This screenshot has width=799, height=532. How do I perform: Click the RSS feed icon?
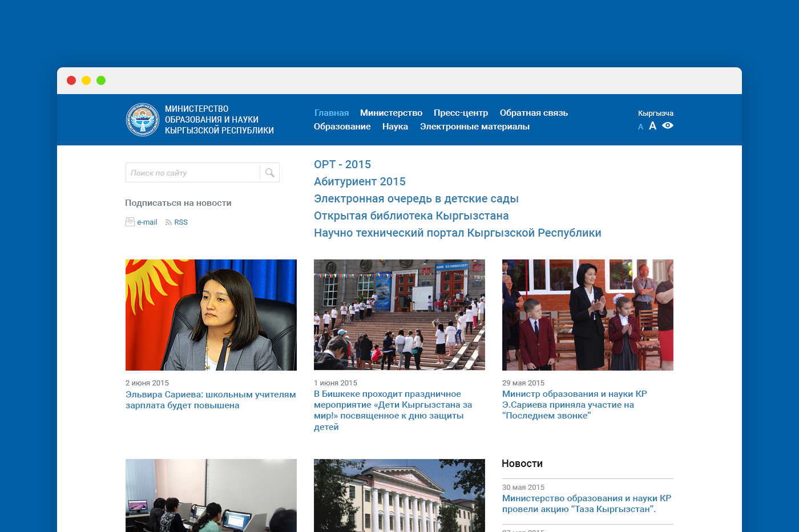168,222
